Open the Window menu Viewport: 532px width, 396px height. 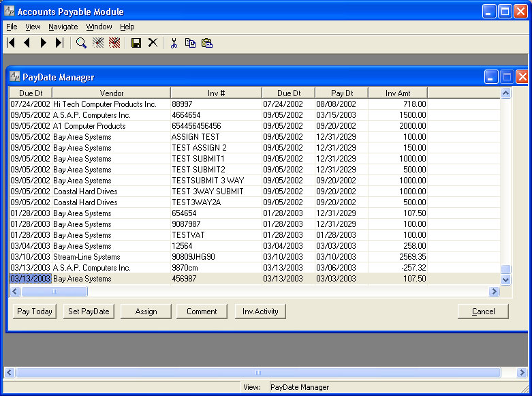(99, 27)
